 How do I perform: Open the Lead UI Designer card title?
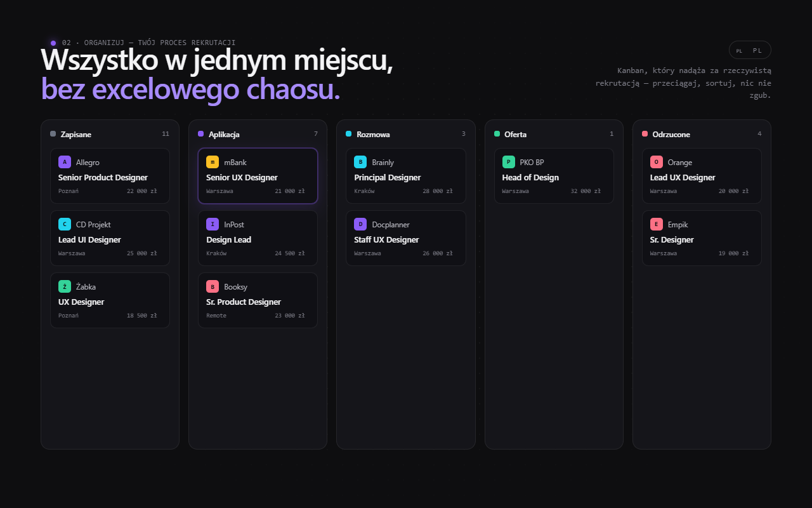coord(89,240)
